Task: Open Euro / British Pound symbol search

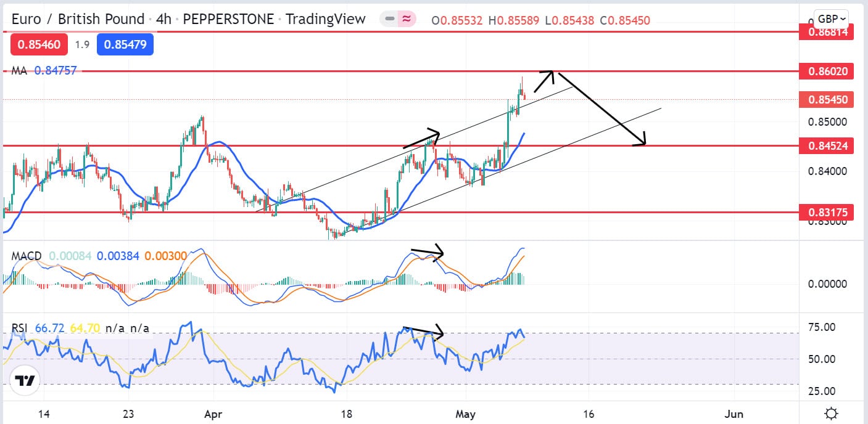Action: (x=78, y=19)
